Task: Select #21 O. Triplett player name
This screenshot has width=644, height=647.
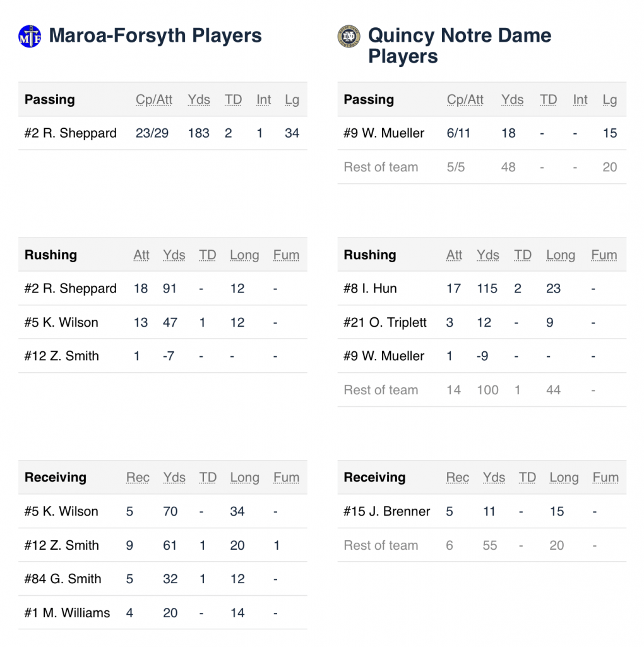Action: 385,322
